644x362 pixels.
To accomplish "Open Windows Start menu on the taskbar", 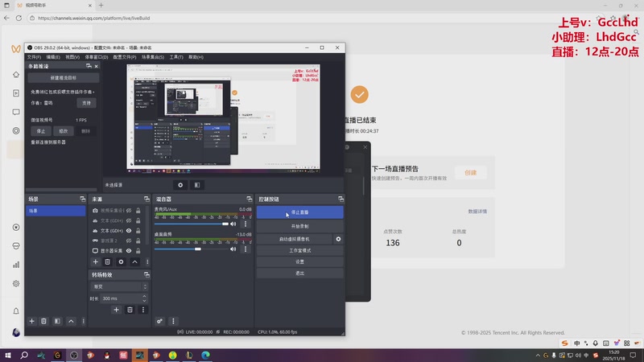I will (7, 355).
